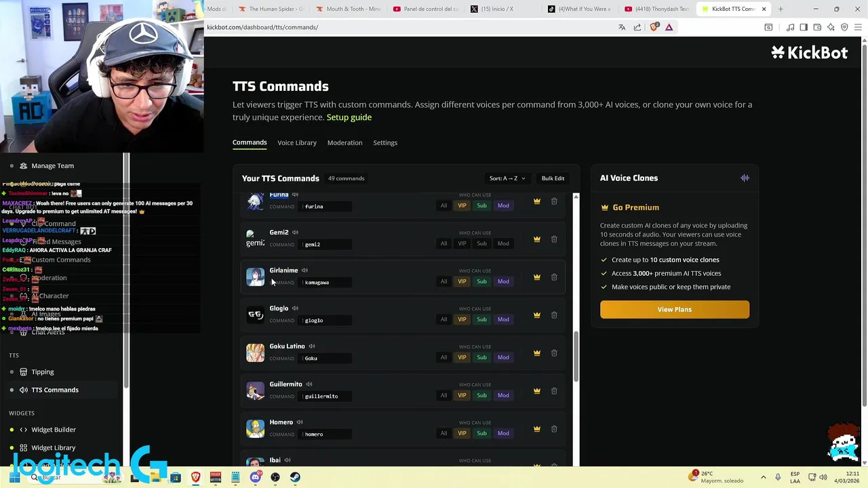Open Brave browser taskbar icon
The height and width of the screenshot is (488, 868).
195,477
